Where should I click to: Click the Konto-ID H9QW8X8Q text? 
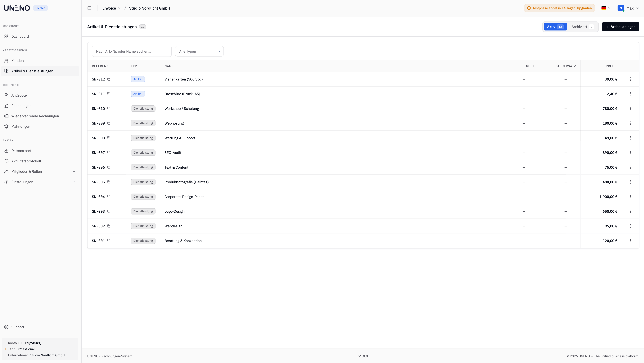(25, 343)
